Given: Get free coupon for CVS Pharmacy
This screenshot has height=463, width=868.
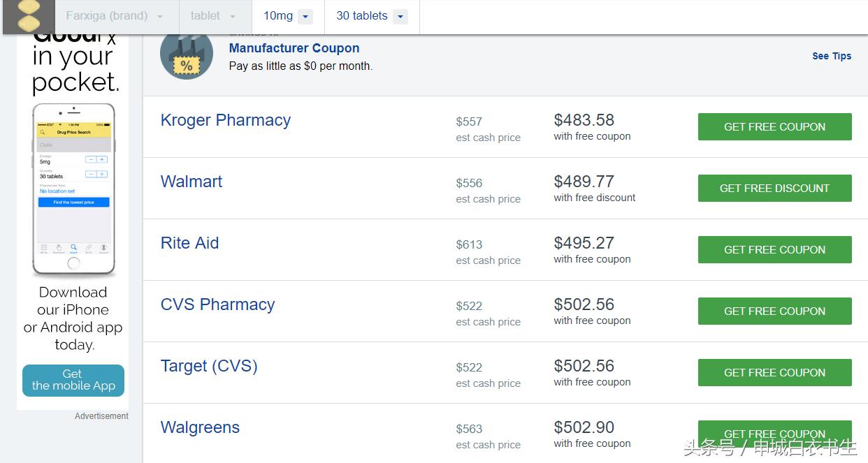Looking at the screenshot, I should (x=774, y=311).
